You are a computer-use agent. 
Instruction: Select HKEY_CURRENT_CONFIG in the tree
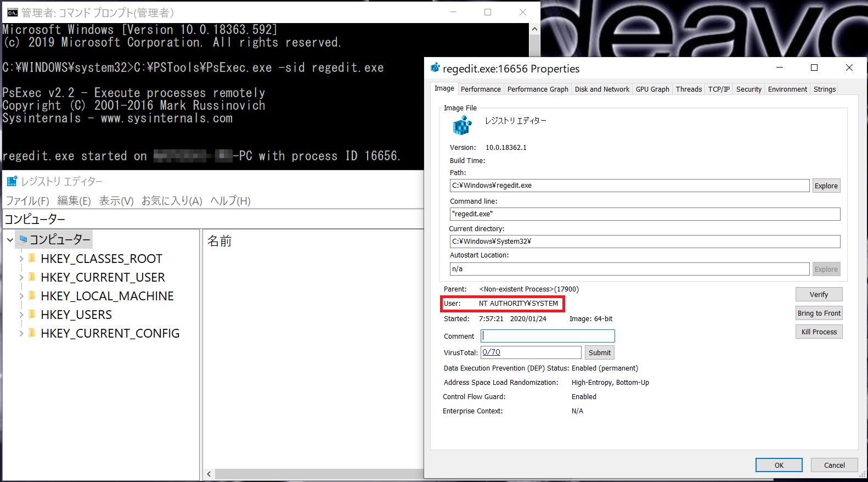[x=110, y=333]
